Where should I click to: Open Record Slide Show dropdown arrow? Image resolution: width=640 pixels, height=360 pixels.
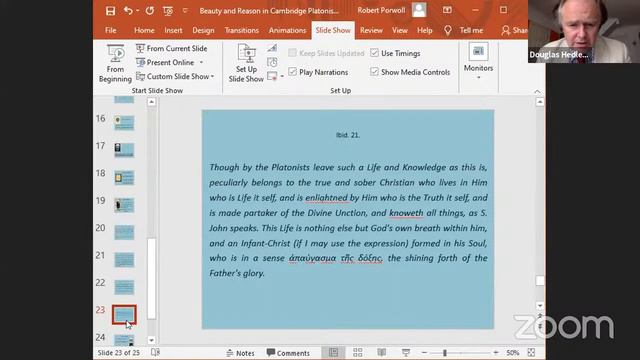pos(282,76)
